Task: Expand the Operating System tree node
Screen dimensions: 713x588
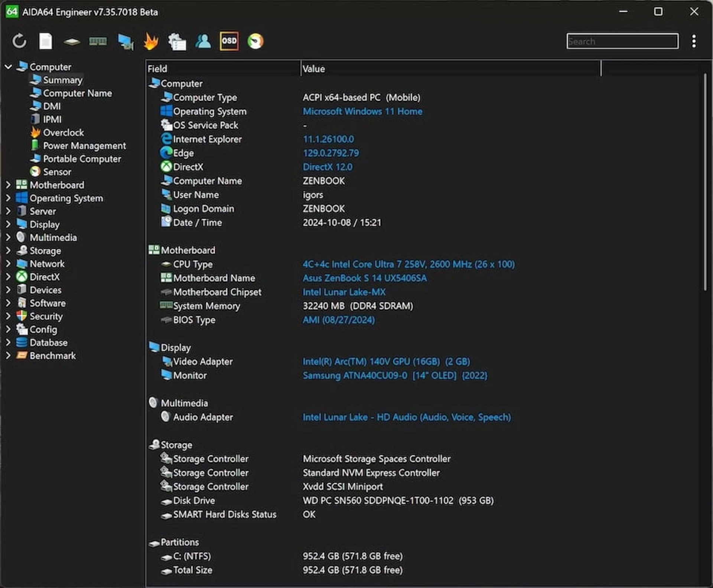Action: pos(8,198)
